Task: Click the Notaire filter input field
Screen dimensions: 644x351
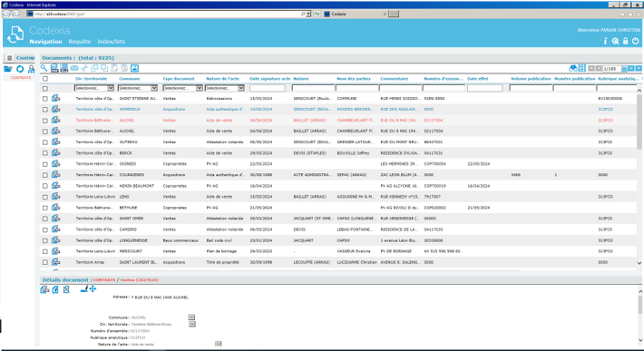Action: point(313,88)
